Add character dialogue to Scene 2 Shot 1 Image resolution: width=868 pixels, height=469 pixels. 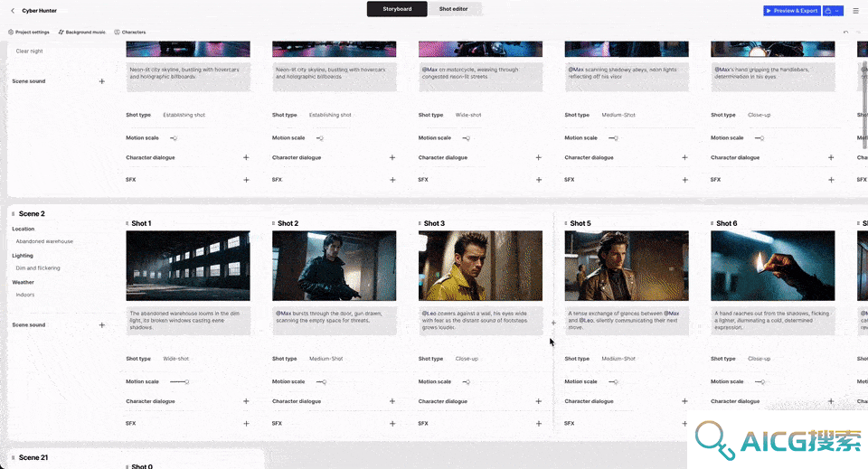coord(246,401)
